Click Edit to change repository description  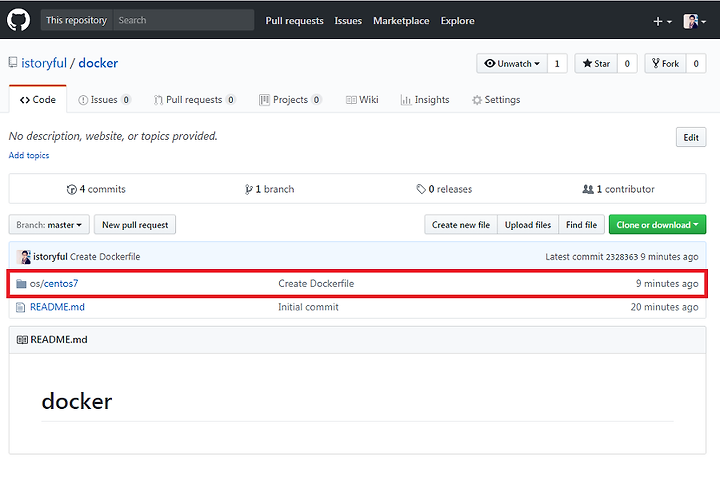point(691,137)
